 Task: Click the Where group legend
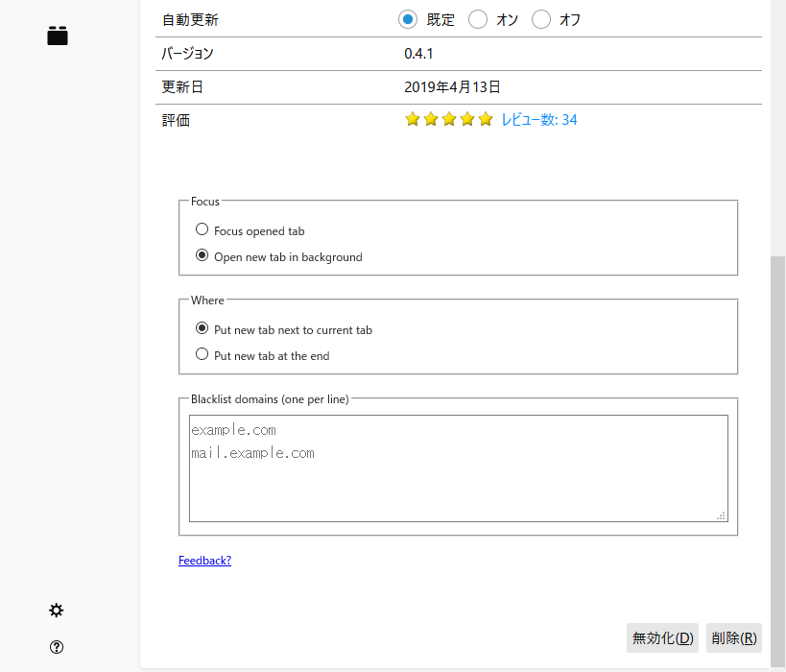coord(207,300)
